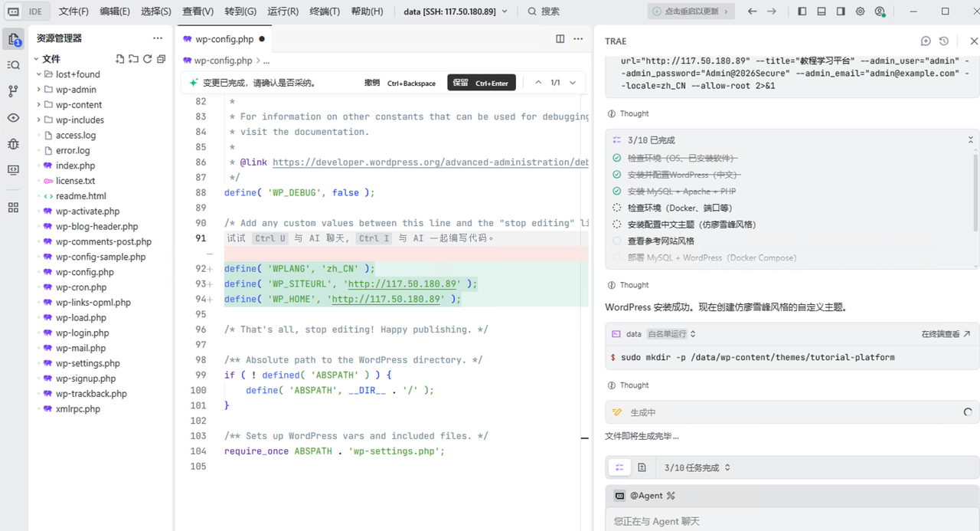The image size is (980, 531).
Task: Click the 生成中 generating status row
Action: tap(792, 412)
